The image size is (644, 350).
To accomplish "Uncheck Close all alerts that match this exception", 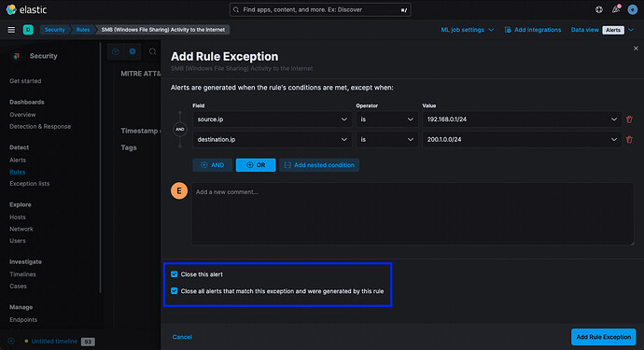I will point(175,291).
